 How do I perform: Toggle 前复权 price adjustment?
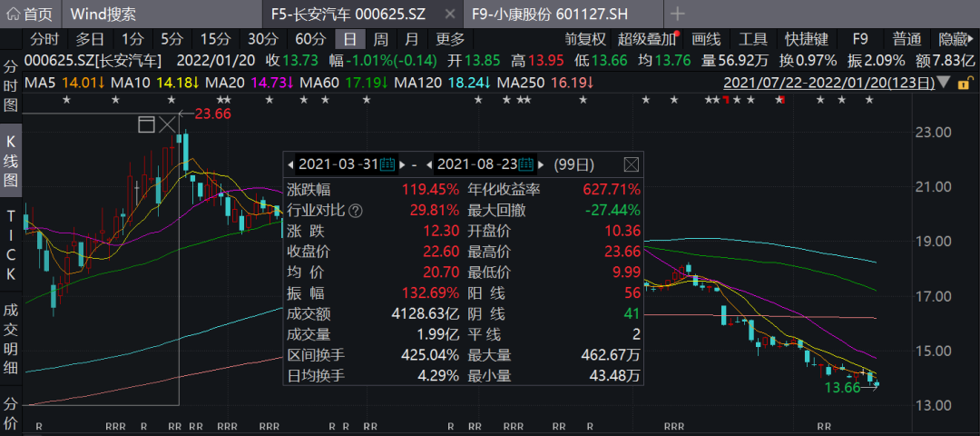tap(583, 39)
